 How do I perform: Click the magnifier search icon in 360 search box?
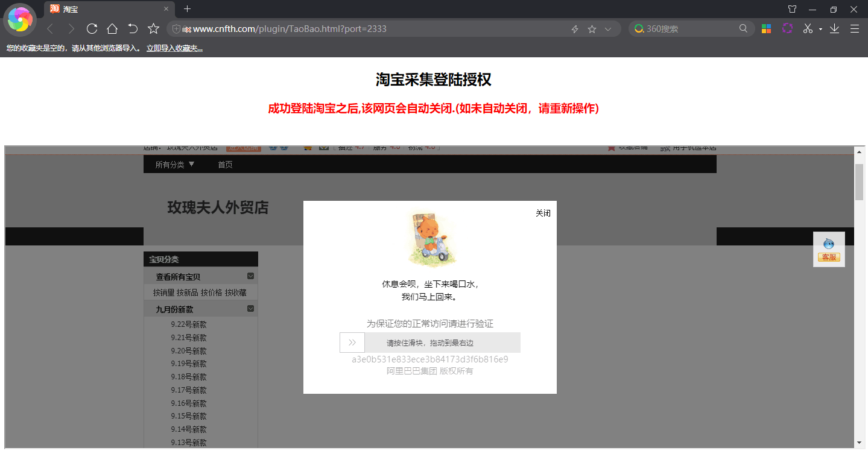(x=743, y=28)
